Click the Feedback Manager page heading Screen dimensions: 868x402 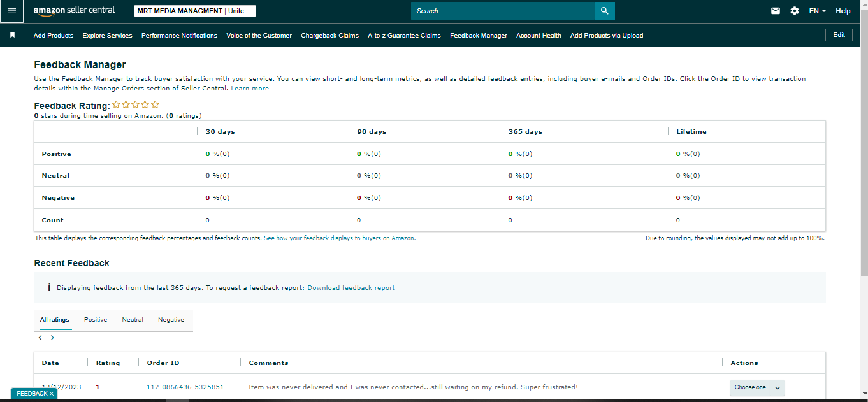click(80, 65)
